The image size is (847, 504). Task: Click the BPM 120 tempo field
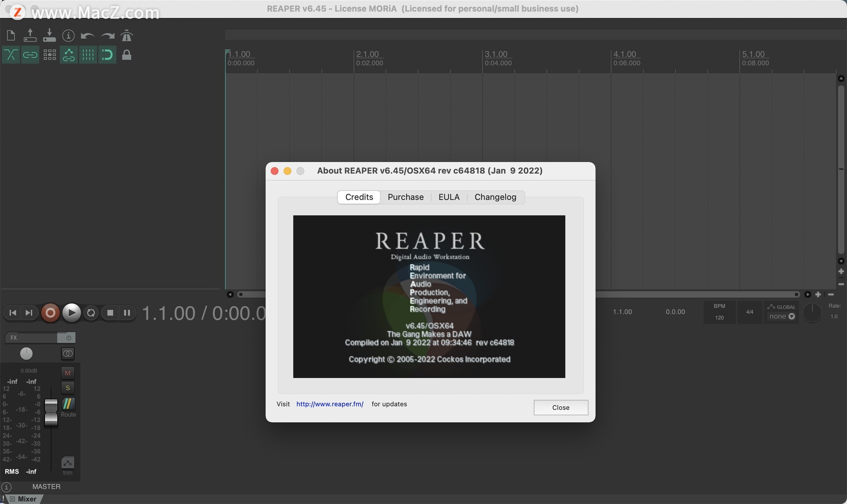[720, 312]
